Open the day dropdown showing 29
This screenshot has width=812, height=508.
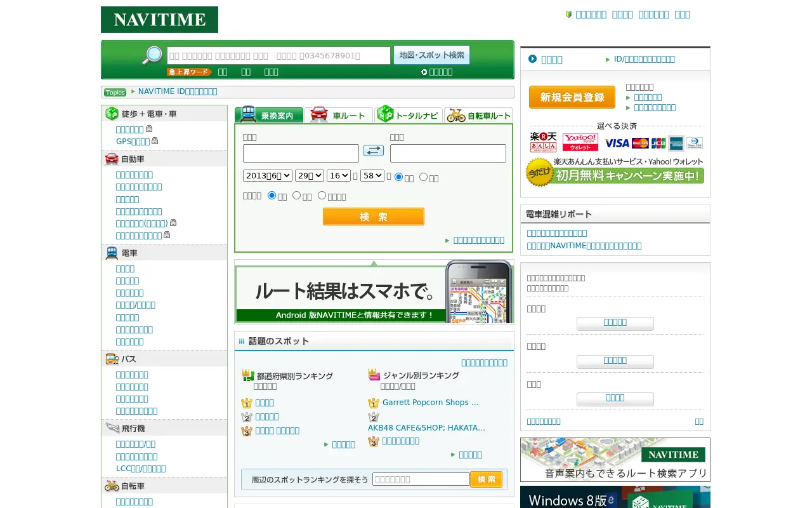click(x=310, y=175)
